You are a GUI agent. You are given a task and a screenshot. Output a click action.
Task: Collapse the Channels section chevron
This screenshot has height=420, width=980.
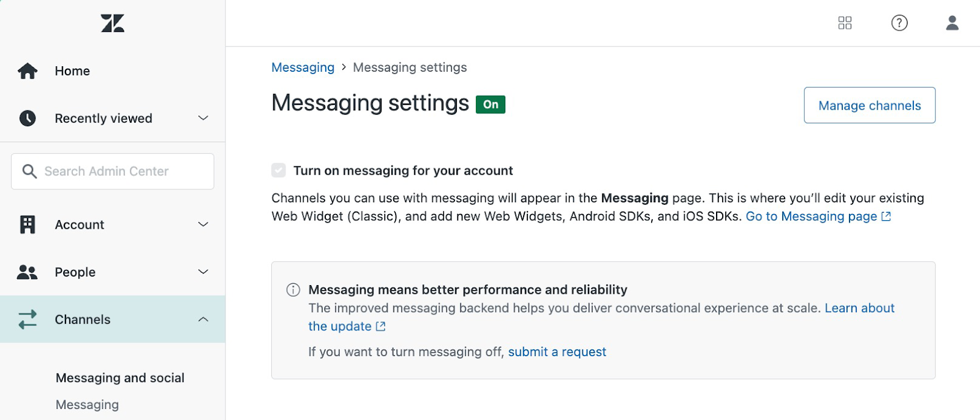point(203,319)
